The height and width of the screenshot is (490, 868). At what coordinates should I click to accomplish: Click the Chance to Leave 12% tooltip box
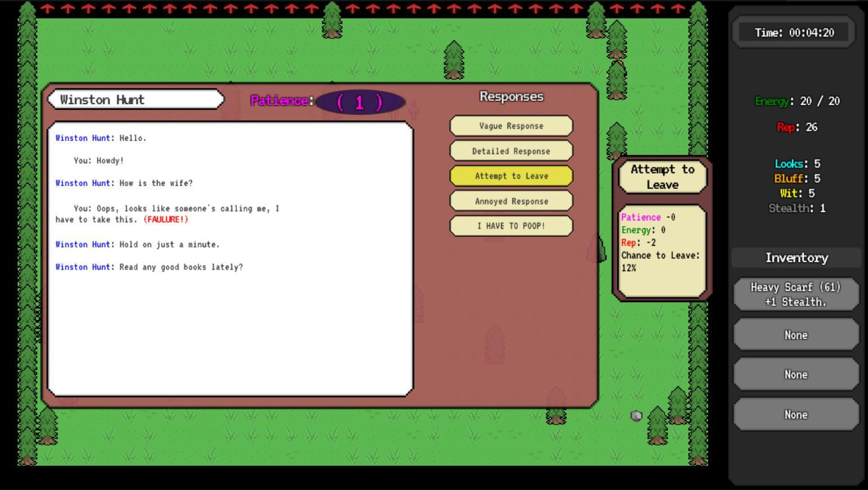tap(662, 251)
